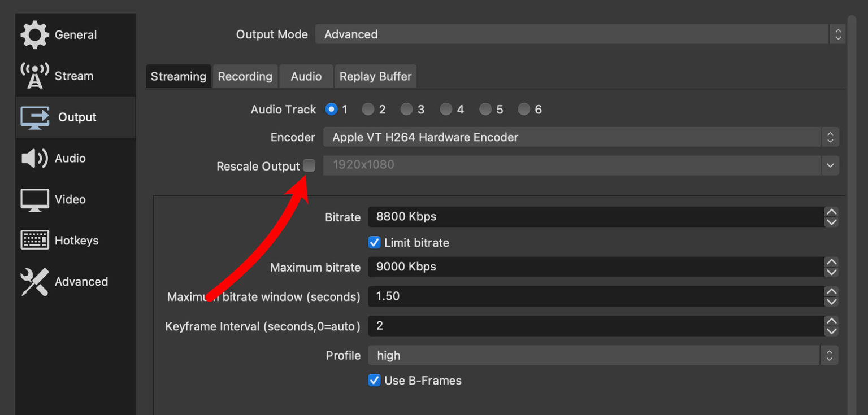Open the Output Mode dropdown

(837, 34)
